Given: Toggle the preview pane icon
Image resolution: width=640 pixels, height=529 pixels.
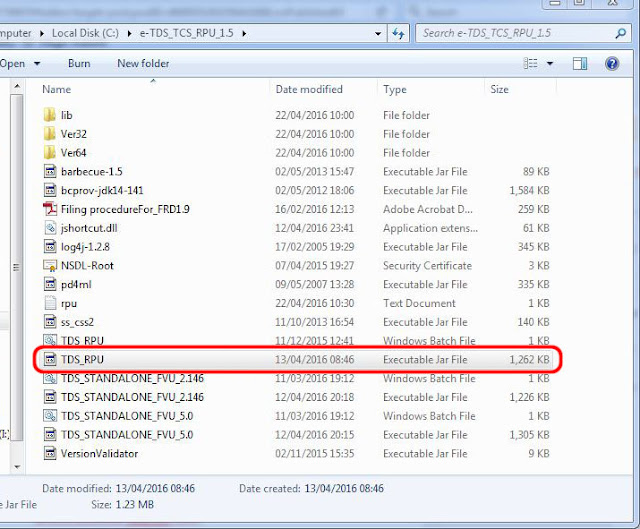Looking at the screenshot, I should pos(580,64).
